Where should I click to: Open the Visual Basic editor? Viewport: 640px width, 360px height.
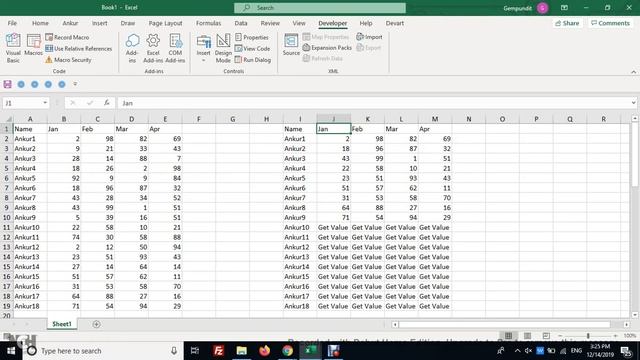(x=13, y=48)
